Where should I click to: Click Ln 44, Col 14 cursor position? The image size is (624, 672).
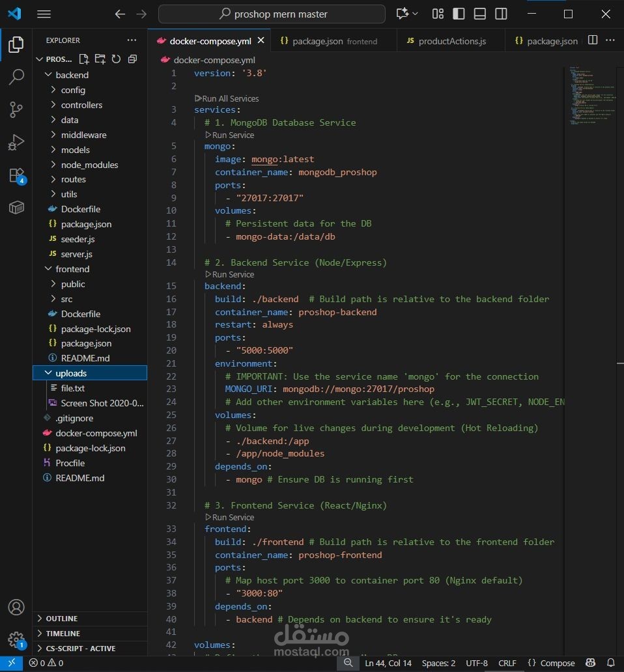coord(388,663)
